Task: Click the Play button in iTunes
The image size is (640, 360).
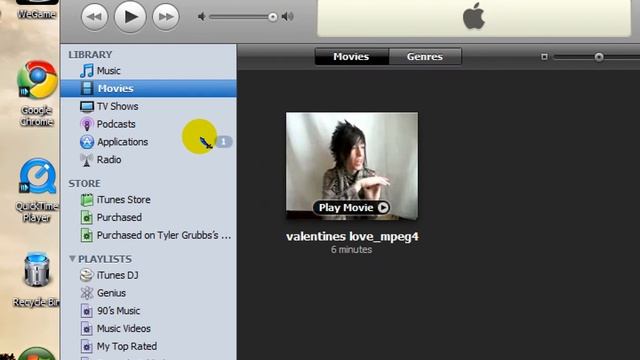Action: point(130,16)
